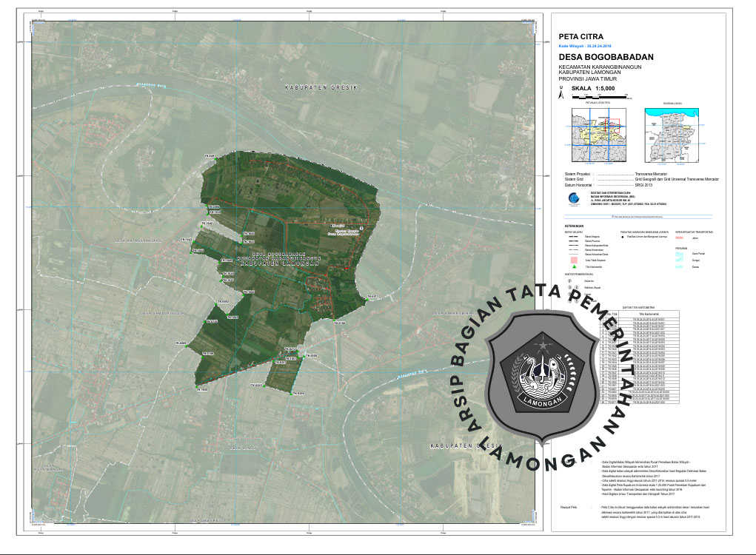Click the Gubernur office symbol in legend
Screen dimensions: 756x555
[x=569, y=281]
